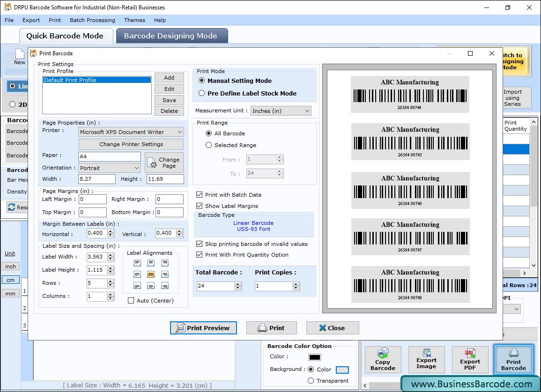Viewport: 541px width, 392px height.
Task: Select Color background radio button
Action: pos(311,369)
